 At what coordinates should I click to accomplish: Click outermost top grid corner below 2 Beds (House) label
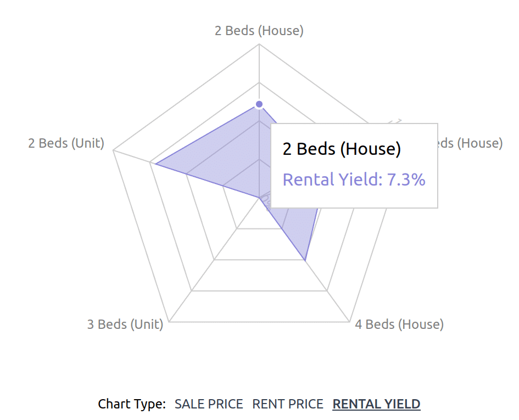coord(259,44)
